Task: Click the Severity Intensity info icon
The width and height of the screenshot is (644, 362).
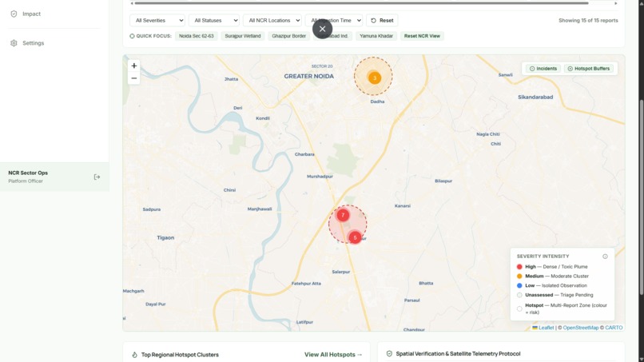Action: [x=605, y=257]
